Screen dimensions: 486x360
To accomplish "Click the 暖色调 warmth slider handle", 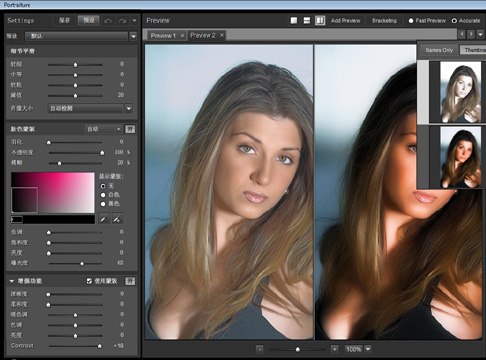I will [75, 315].
